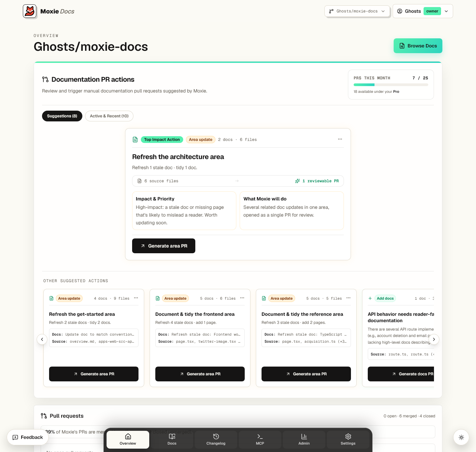The width and height of the screenshot is (476, 452).
Task: Open the Ghosts owner account menu
Action: click(x=423, y=11)
